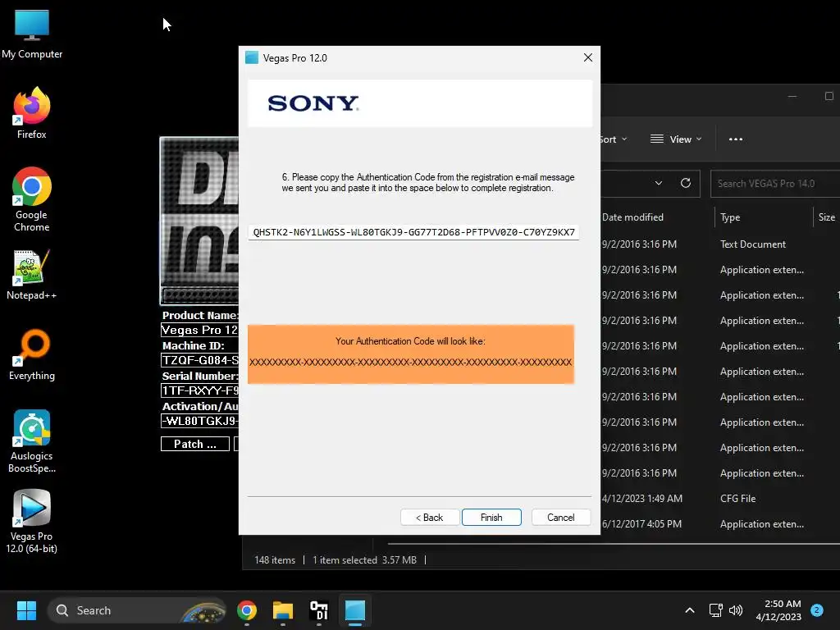This screenshot has height=630, width=840.
Task: Open File Explorer from the taskbar
Action: (x=283, y=610)
